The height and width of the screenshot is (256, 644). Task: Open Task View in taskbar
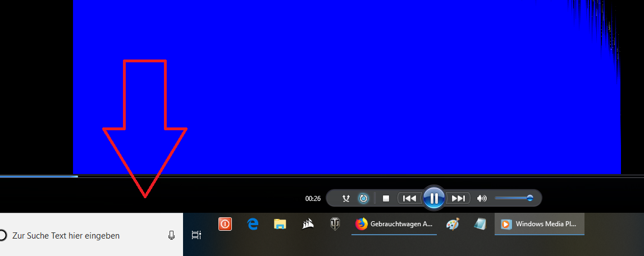click(x=197, y=235)
